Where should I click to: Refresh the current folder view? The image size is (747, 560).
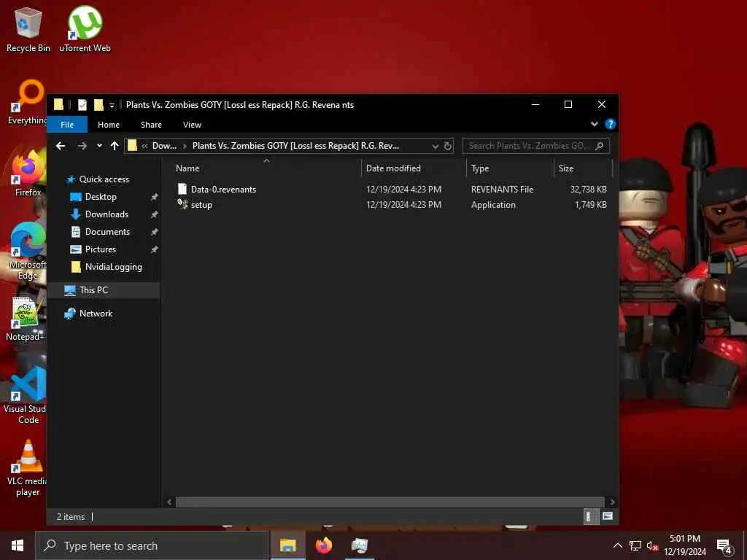coord(448,146)
